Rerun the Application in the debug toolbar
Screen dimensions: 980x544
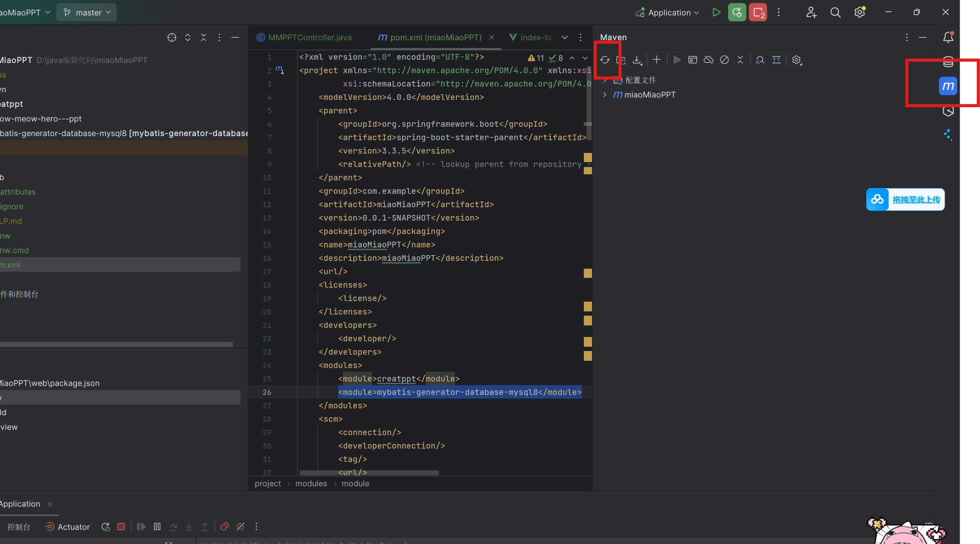pyautogui.click(x=105, y=527)
